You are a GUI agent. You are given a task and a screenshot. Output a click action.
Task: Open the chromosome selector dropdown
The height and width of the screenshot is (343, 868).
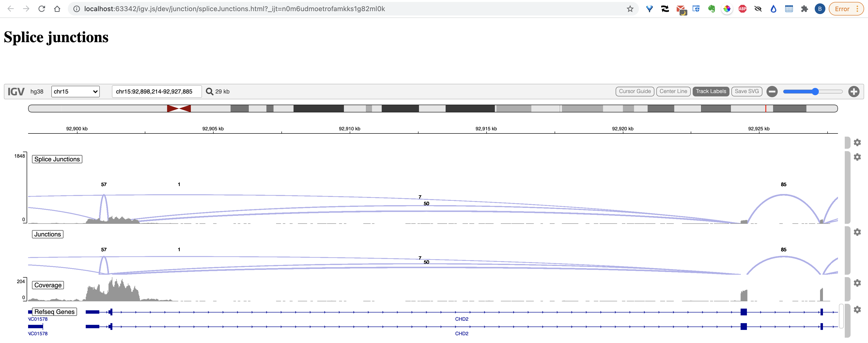pyautogui.click(x=75, y=91)
